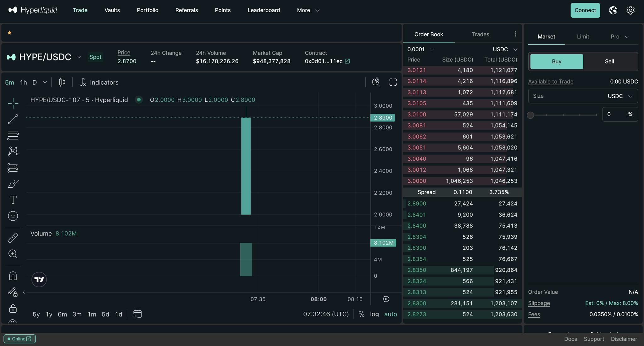The height and width of the screenshot is (346, 644).
Task: Open the language globe selector
Action: point(613,10)
